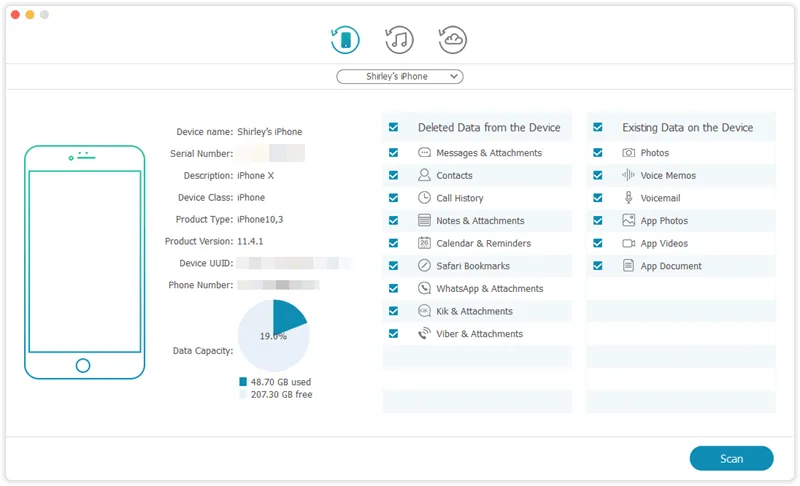Uncheck the WhatsApp & Attachments checkbox
This screenshot has height=486, width=800.
394,289
